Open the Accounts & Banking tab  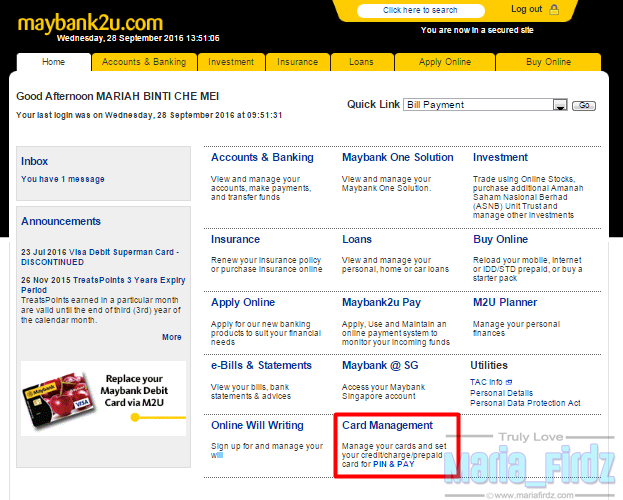click(144, 62)
